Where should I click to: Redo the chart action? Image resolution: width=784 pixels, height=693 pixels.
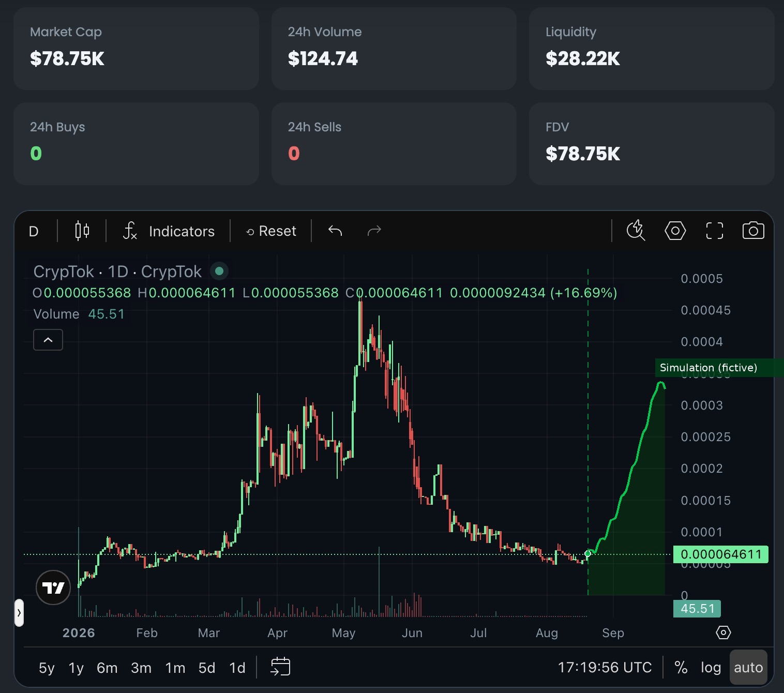[374, 231]
